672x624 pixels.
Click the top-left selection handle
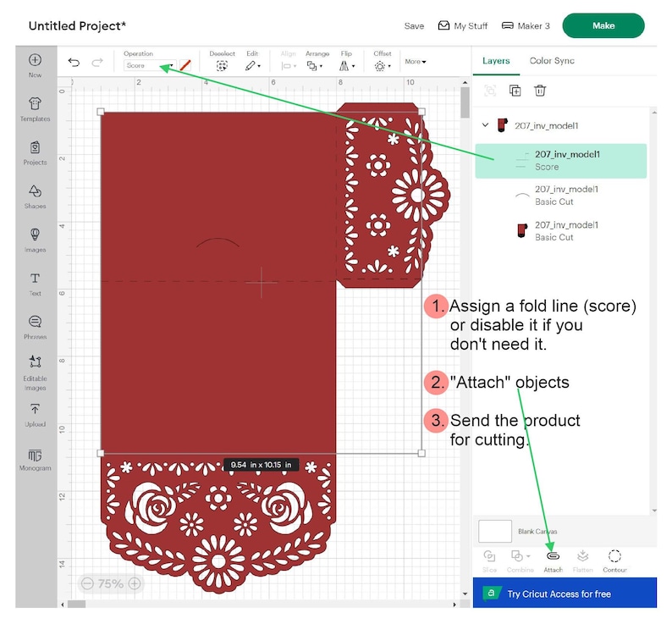101,112
